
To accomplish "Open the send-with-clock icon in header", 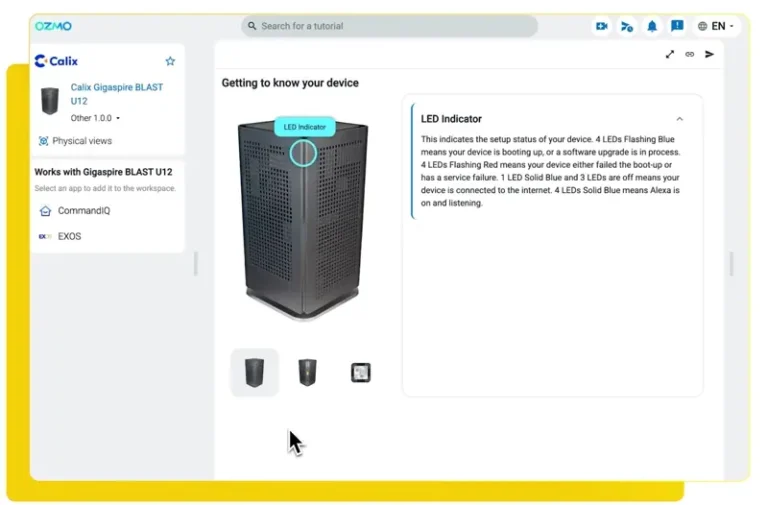I will 627,26.
